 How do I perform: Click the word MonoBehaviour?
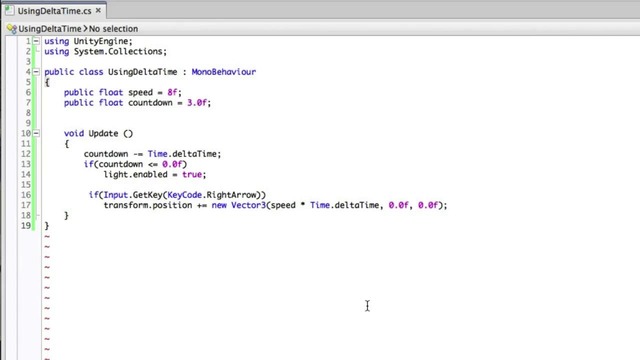pyautogui.click(x=224, y=72)
